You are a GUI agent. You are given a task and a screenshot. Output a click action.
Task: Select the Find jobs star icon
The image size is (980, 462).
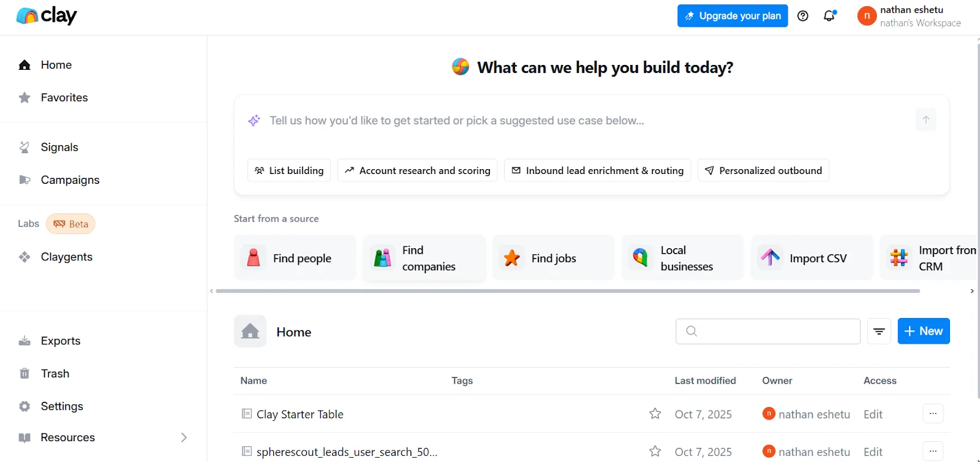(512, 258)
